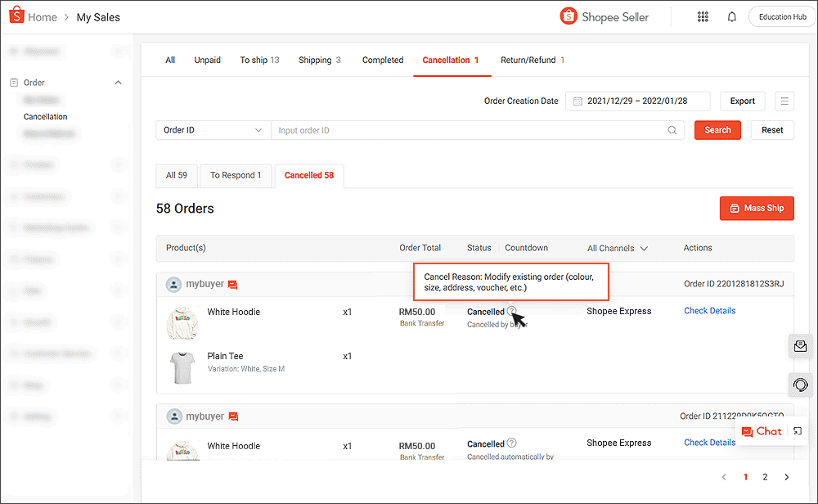Image resolution: width=818 pixels, height=504 pixels.
Task: Open the inbox envelope icon on the right edge
Action: pyautogui.click(x=800, y=345)
